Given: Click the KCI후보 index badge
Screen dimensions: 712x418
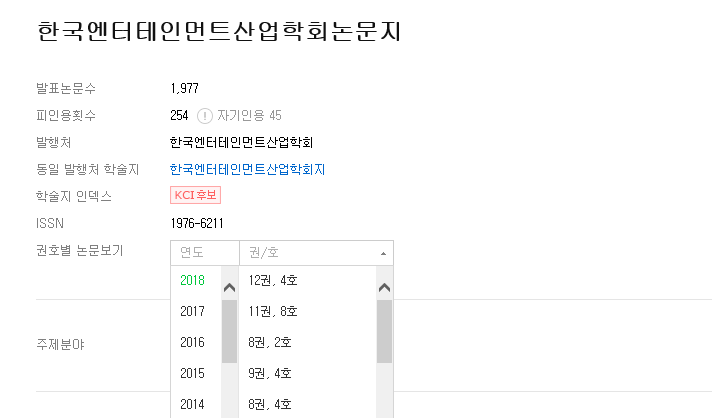Looking at the screenshot, I should (196, 195).
